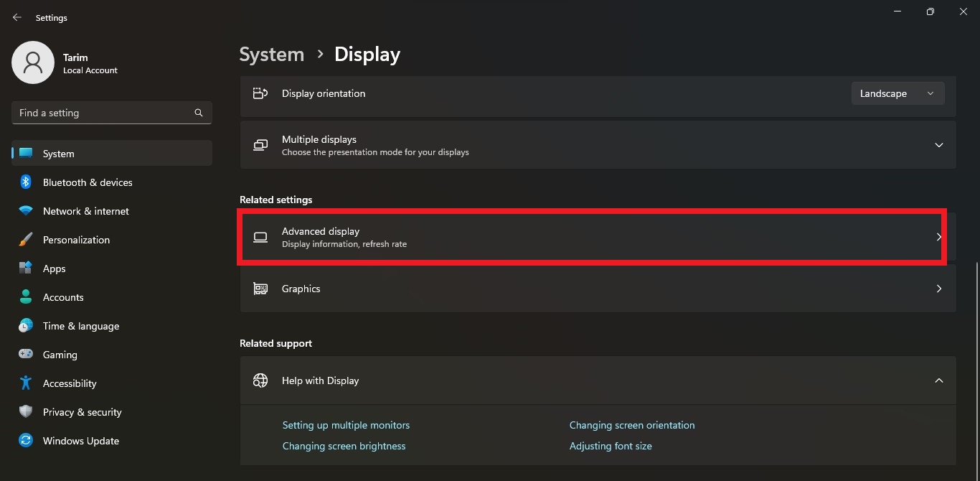
Task: Open the Landscape orientation dropdown
Action: pyautogui.click(x=897, y=93)
